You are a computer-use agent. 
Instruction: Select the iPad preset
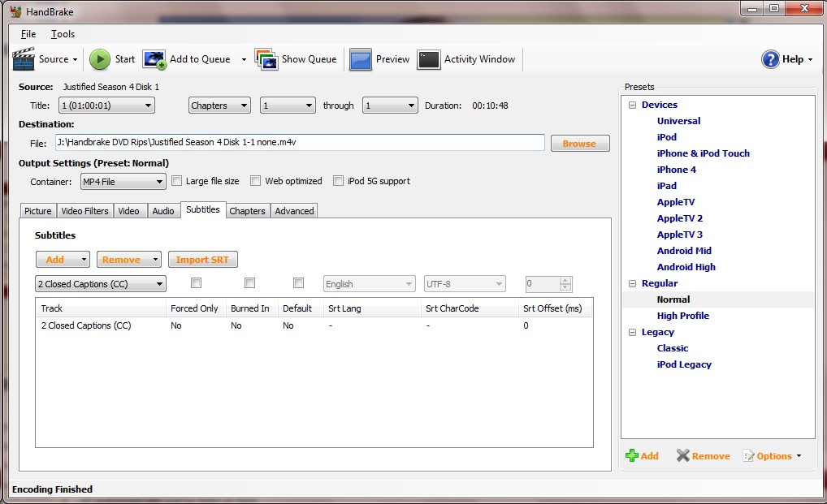point(667,186)
